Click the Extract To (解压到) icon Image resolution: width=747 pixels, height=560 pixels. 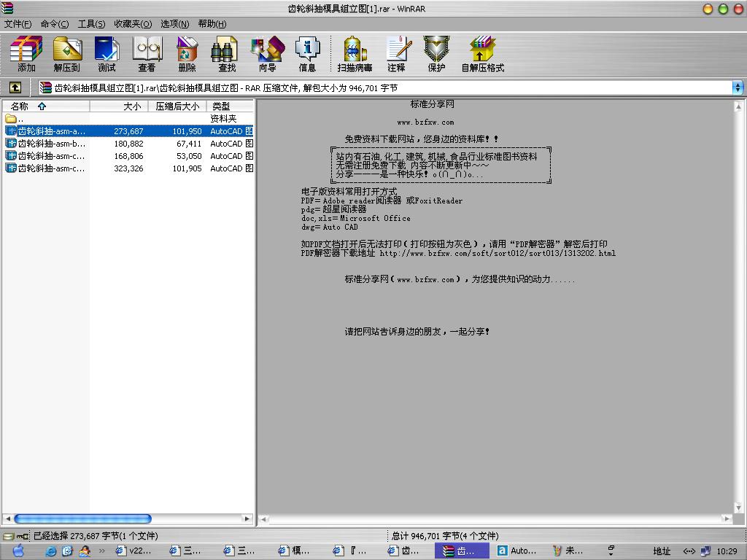[x=66, y=53]
